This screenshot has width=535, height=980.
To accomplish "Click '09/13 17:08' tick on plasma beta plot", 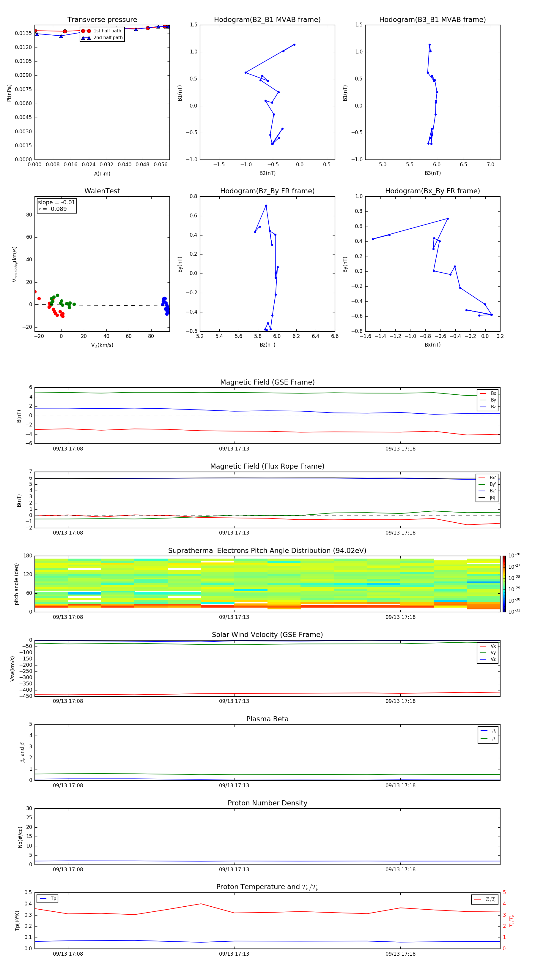I will coord(68,785).
